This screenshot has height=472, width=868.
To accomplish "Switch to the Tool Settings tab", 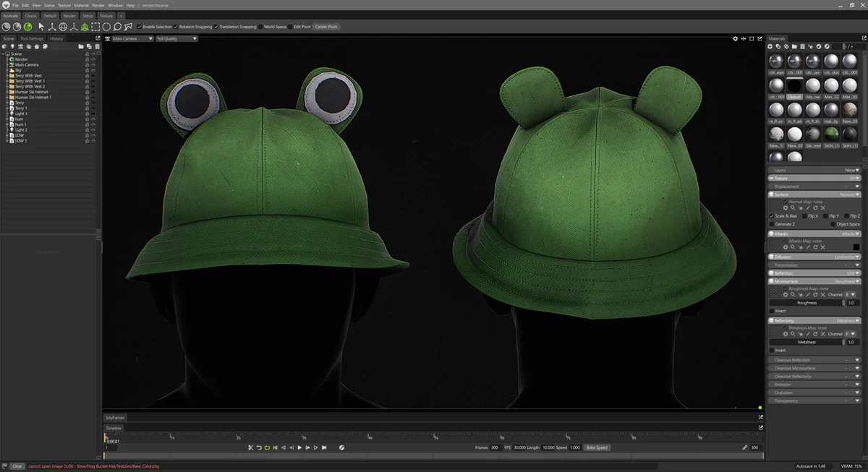I will coord(32,38).
